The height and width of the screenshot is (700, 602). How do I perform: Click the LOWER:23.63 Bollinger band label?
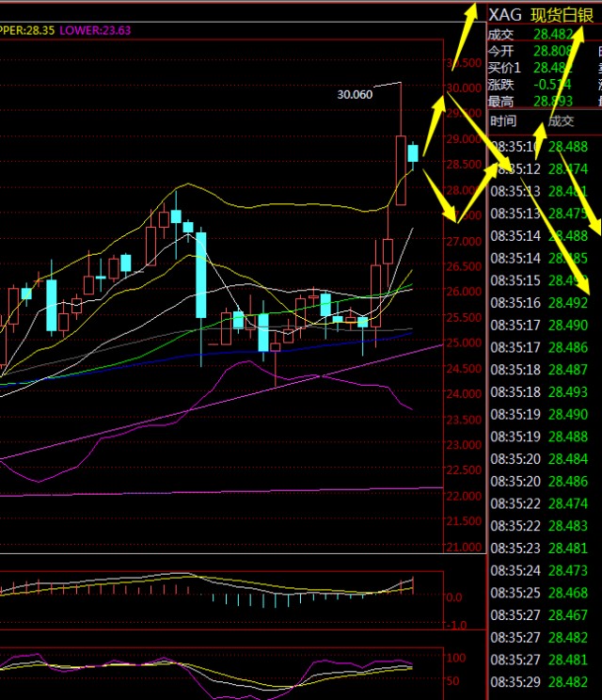pos(95,30)
